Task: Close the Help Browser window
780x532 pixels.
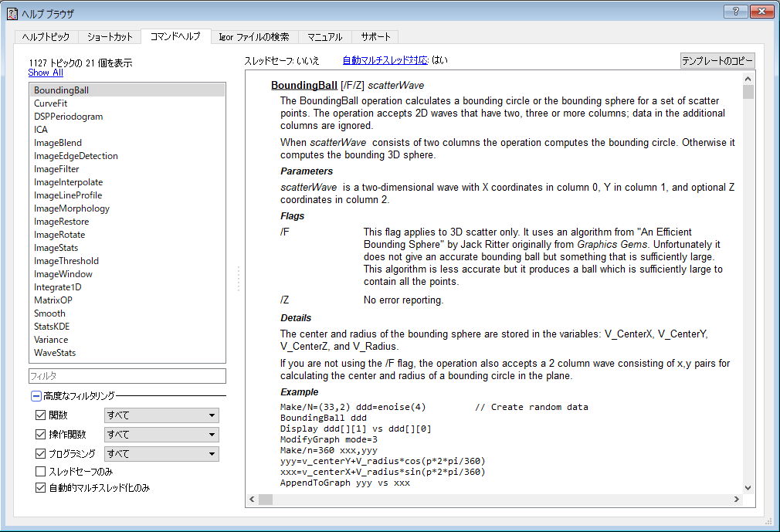Action: click(x=761, y=12)
